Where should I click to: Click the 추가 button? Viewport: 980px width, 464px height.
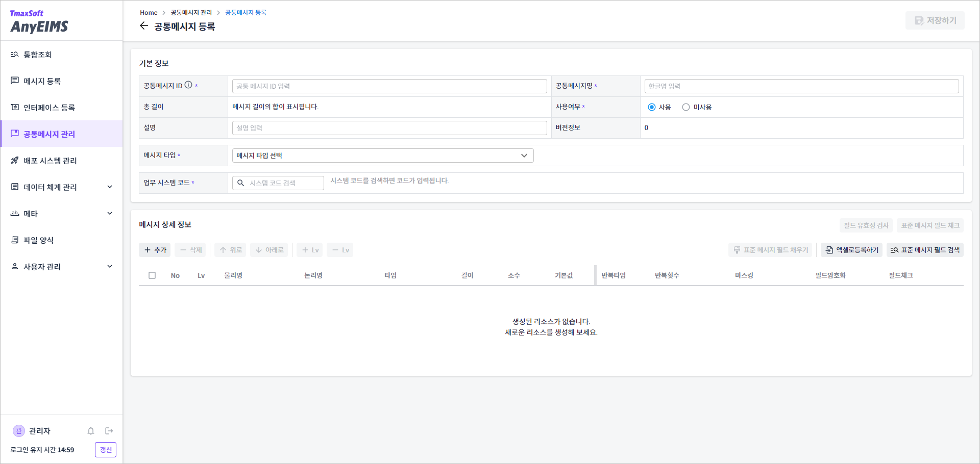coord(155,250)
